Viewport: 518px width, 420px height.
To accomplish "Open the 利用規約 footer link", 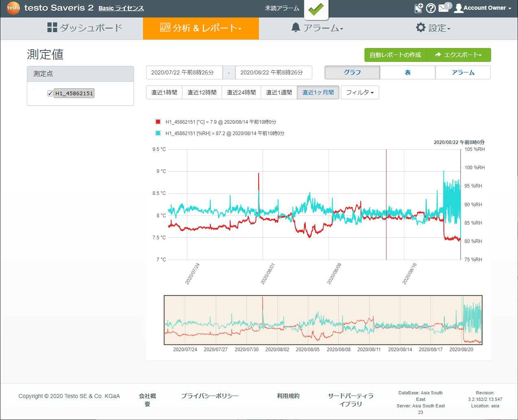I will (x=288, y=396).
